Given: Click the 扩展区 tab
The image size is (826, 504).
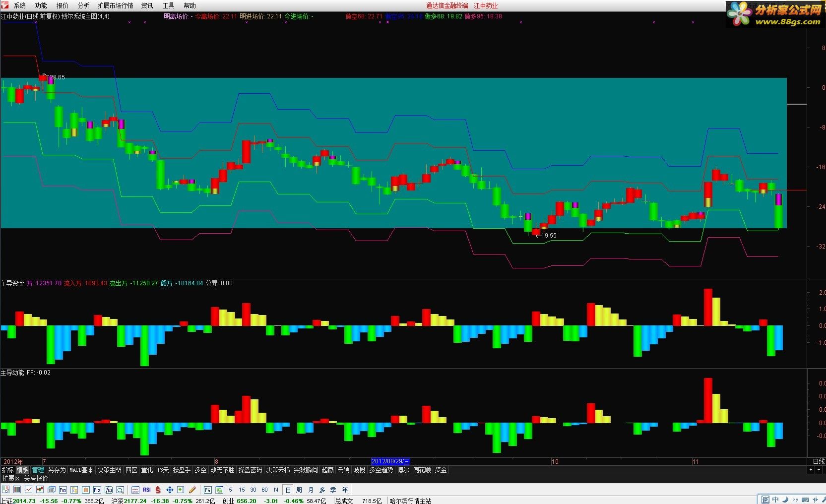Looking at the screenshot, I should (x=11, y=478).
